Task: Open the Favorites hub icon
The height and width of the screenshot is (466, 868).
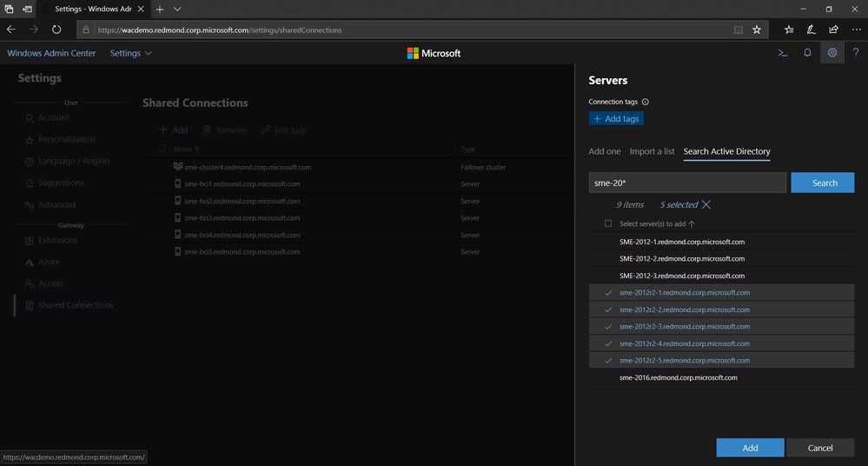Action: 789,30
